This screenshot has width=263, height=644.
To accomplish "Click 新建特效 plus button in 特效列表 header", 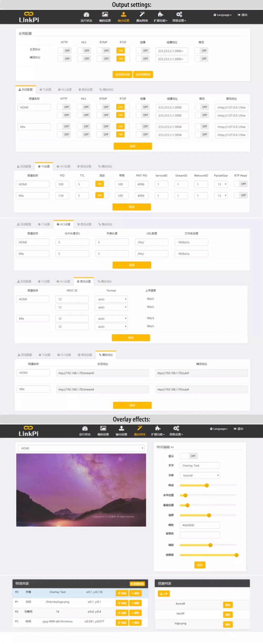I will coord(137,584).
